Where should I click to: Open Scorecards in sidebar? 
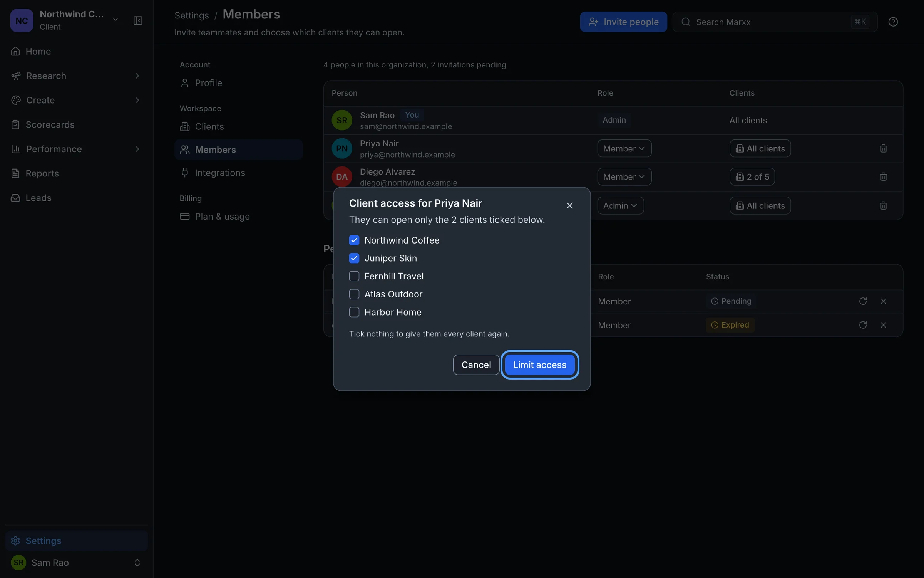pos(77,124)
